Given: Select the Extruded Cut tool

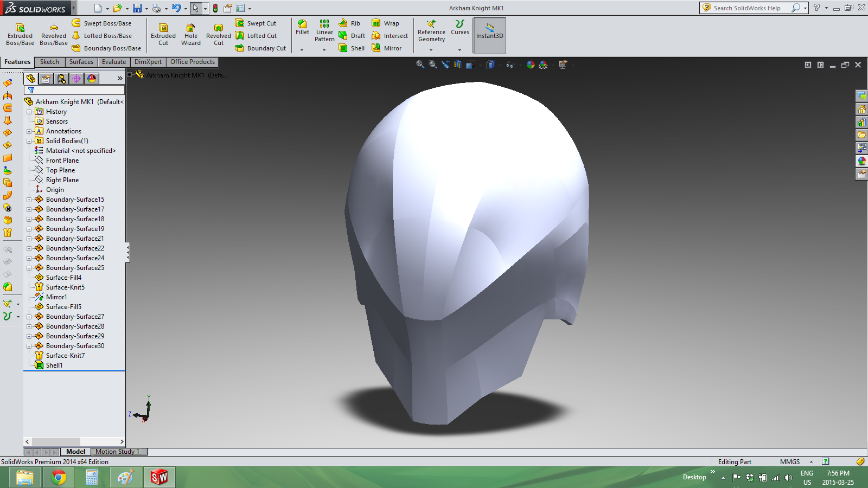Looking at the screenshot, I should pos(163,34).
